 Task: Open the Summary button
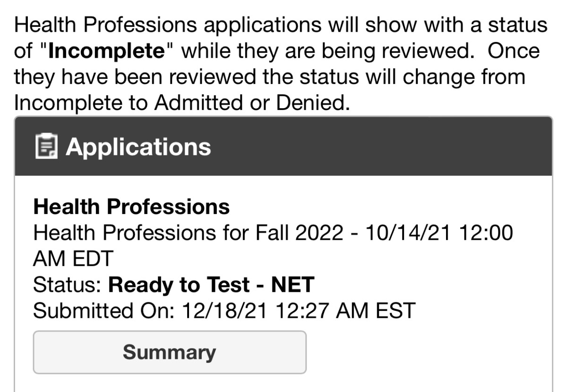170,352
